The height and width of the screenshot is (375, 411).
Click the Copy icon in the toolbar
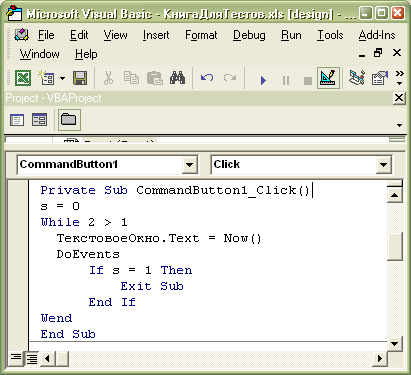131,78
